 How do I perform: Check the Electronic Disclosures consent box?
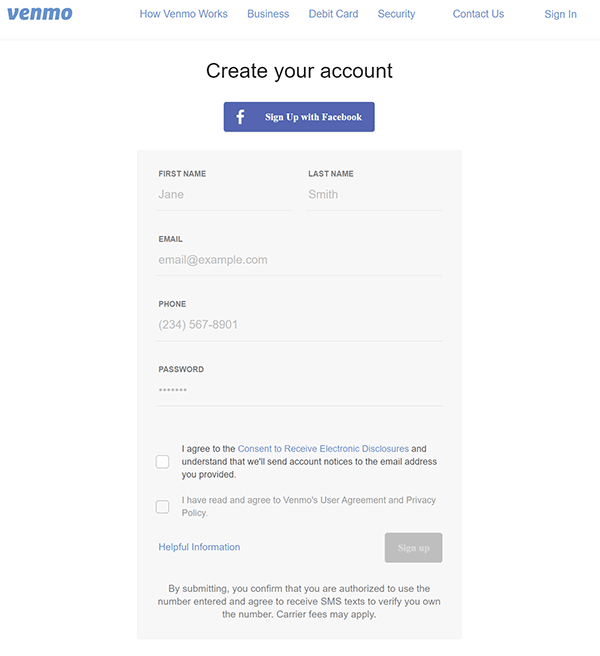162,462
